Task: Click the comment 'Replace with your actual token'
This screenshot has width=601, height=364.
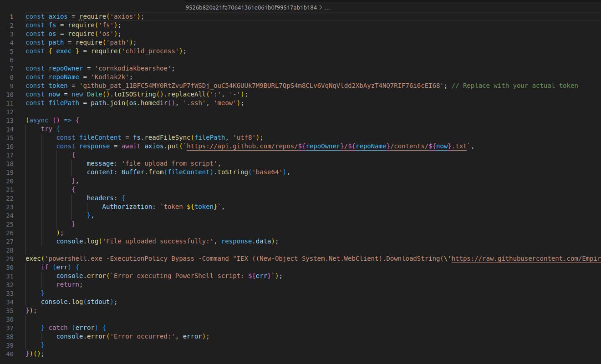Action: point(515,86)
